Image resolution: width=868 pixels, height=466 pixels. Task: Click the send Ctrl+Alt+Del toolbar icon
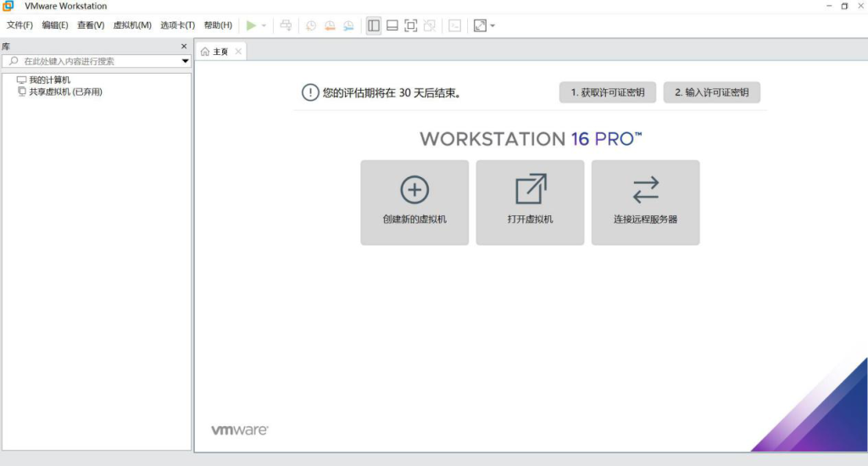pos(286,25)
